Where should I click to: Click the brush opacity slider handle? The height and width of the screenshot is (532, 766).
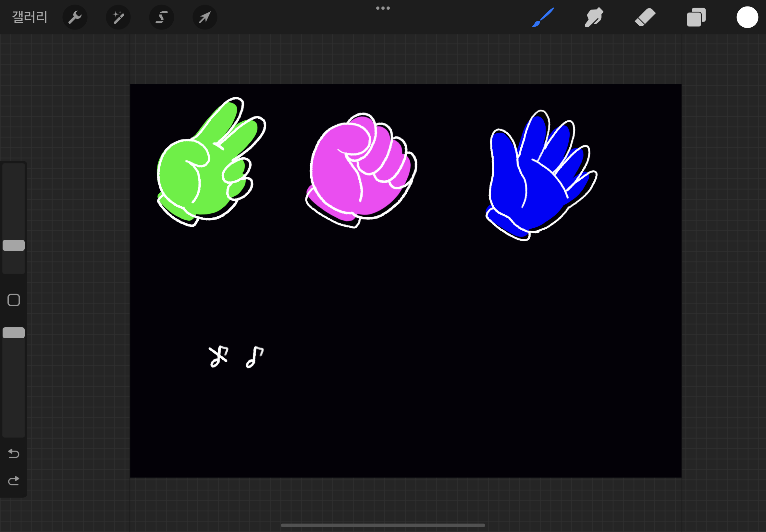pyautogui.click(x=14, y=333)
